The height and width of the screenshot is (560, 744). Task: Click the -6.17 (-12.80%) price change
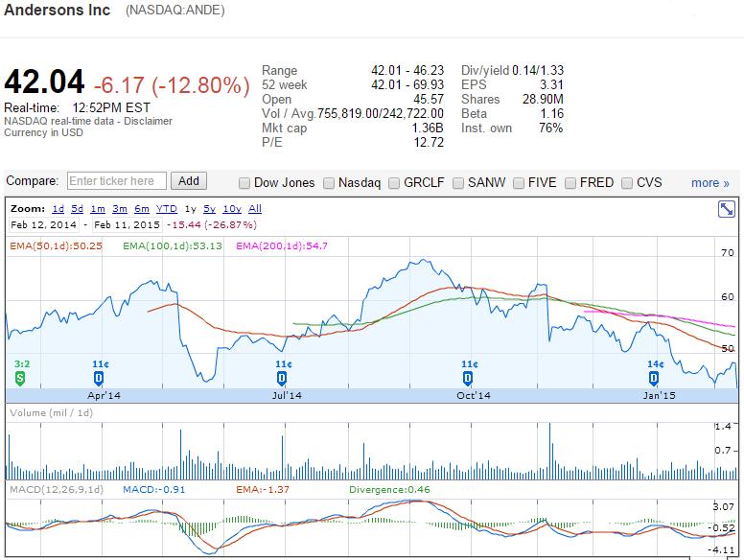pos(172,85)
